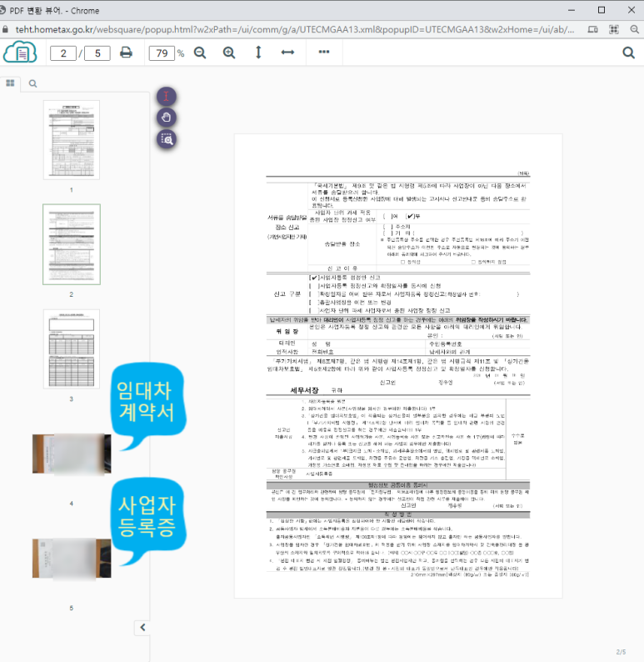
Task: Select the hand pan tool
Action: [x=167, y=118]
